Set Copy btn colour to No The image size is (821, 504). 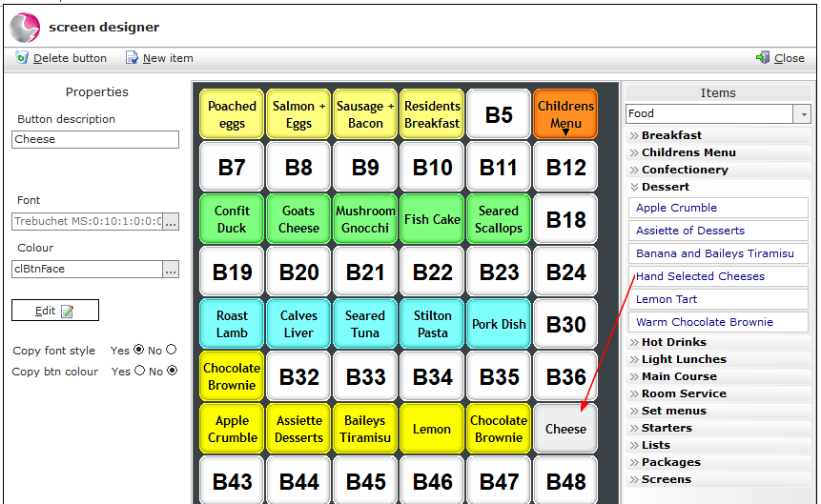173,371
